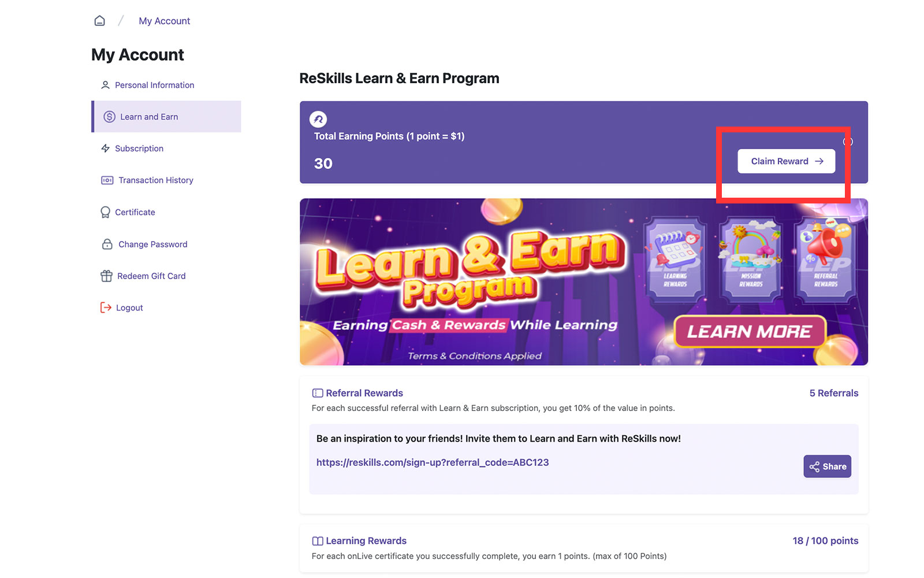Click the Learning Rewards points progress display

pyautogui.click(x=825, y=540)
